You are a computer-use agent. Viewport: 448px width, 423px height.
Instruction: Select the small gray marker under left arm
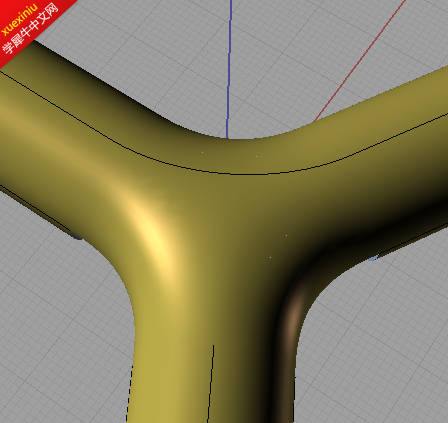(x=76, y=235)
